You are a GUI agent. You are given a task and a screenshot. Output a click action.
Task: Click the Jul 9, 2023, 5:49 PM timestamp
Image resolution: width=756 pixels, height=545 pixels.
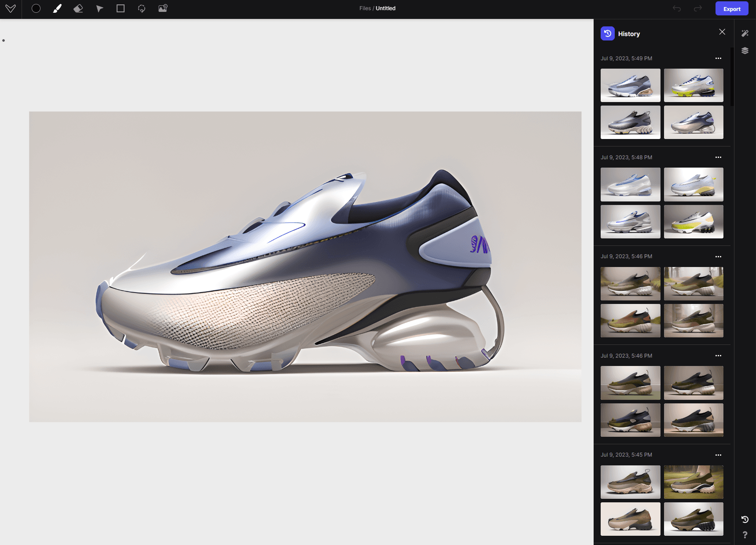(x=626, y=59)
